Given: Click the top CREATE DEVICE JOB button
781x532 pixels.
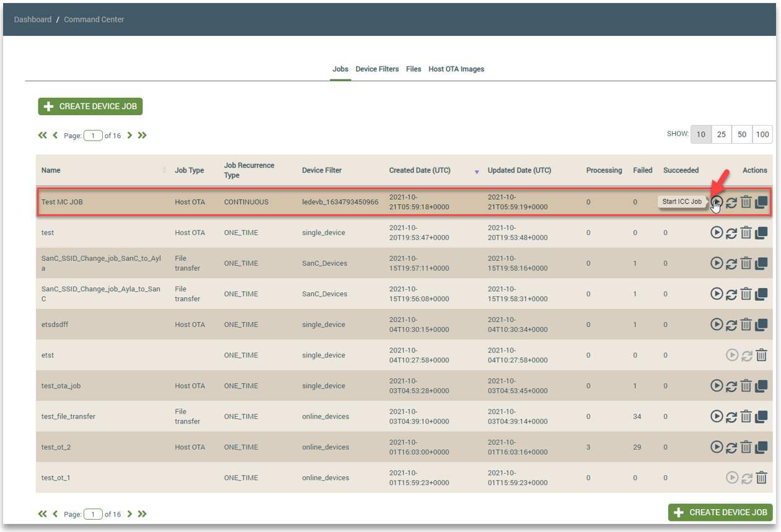Looking at the screenshot, I should (x=90, y=107).
